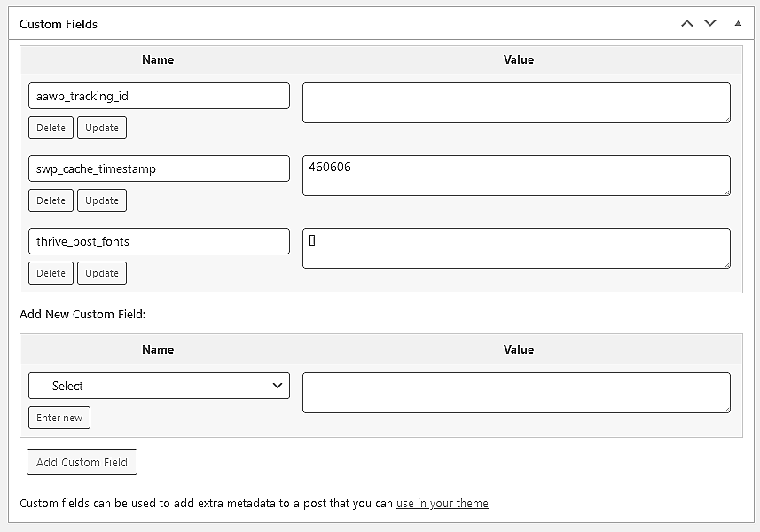Open the field name Select dropdown

click(159, 386)
